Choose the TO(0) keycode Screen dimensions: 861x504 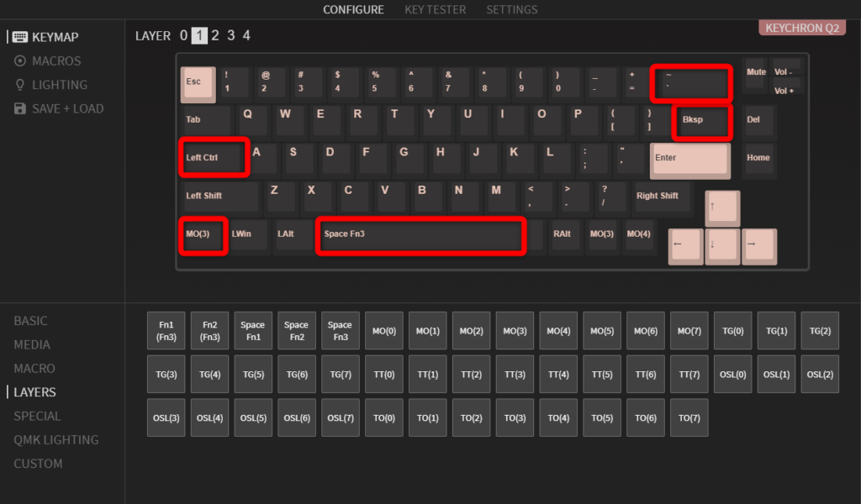click(x=383, y=417)
